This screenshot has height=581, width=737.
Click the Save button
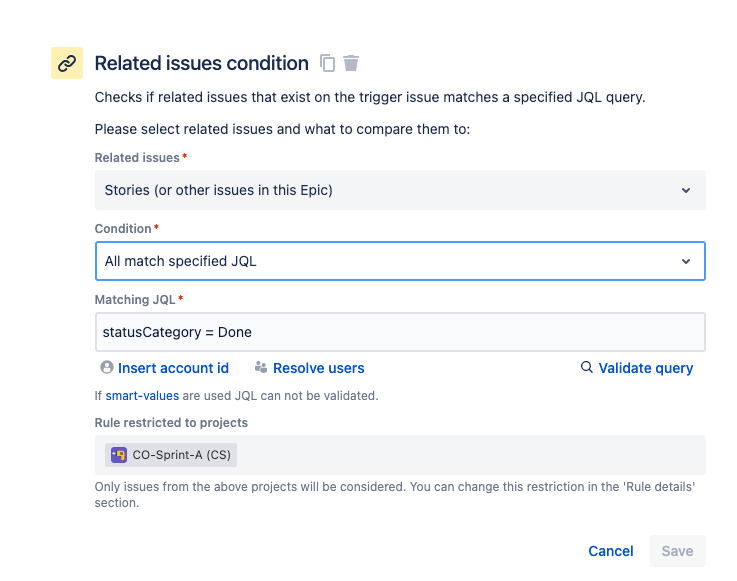tap(677, 551)
